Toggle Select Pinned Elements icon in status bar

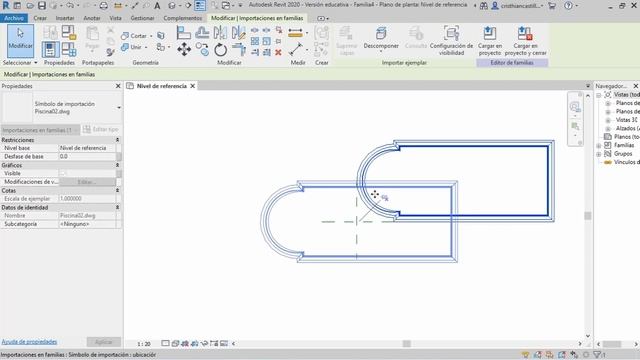pyautogui.click(x=550, y=355)
